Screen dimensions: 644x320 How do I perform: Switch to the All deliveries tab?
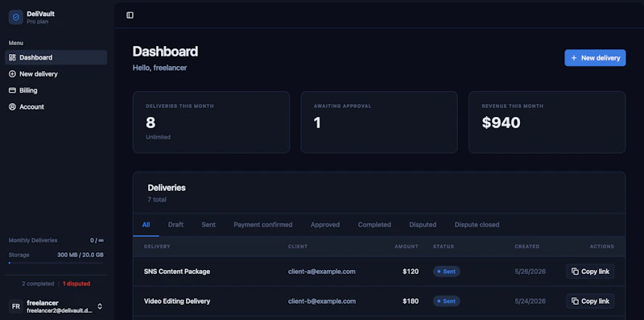(146, 225)
